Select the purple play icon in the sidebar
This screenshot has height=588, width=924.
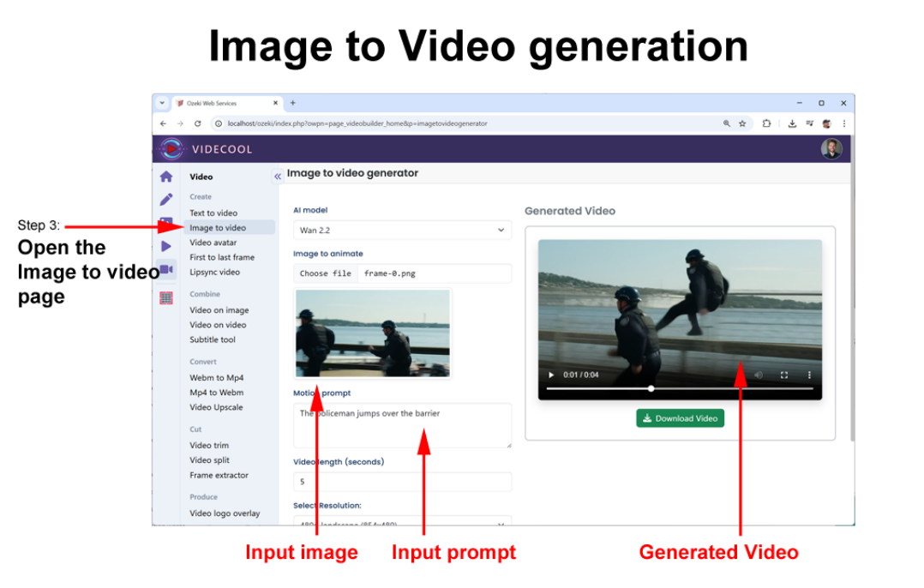tap(166, 246)
